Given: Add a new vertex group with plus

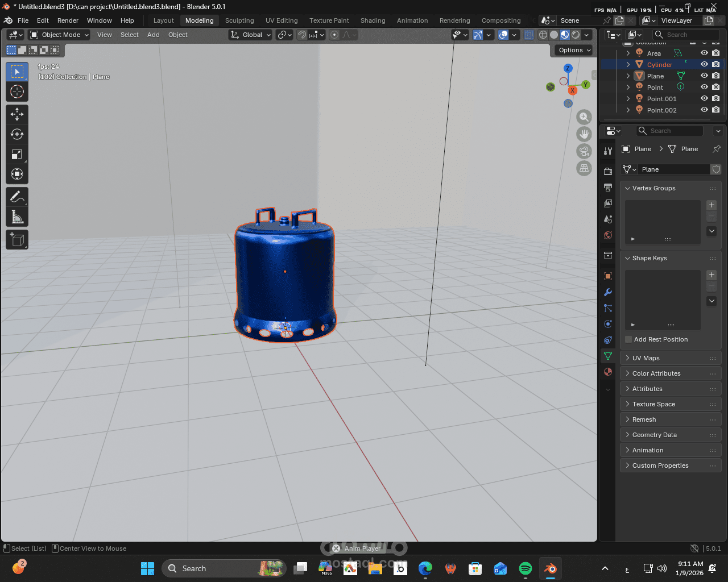Looking at the screenshot, I should 712,205.
